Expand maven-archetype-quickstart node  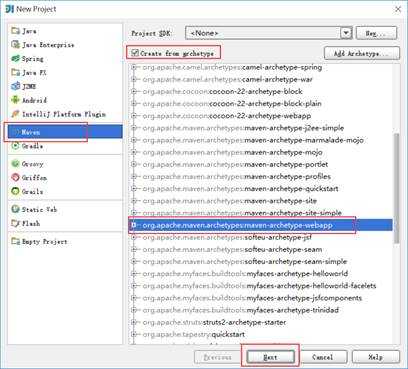(134, 189)
